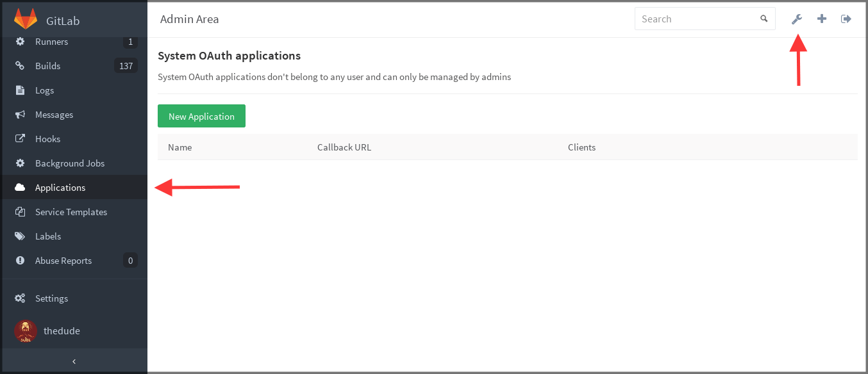Open the new project plus icon
The image size is (868, 374).
tap(822, 19)
